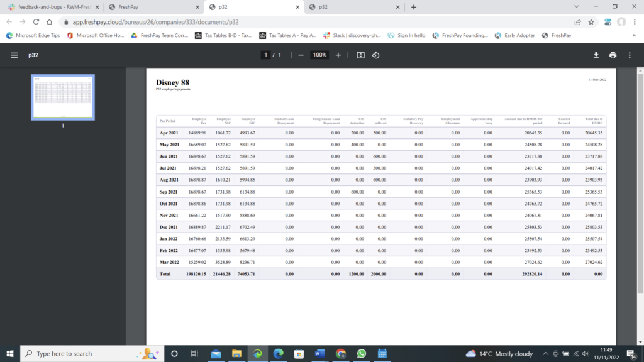Click the taskbar clock 11:49

pos(606,350)
